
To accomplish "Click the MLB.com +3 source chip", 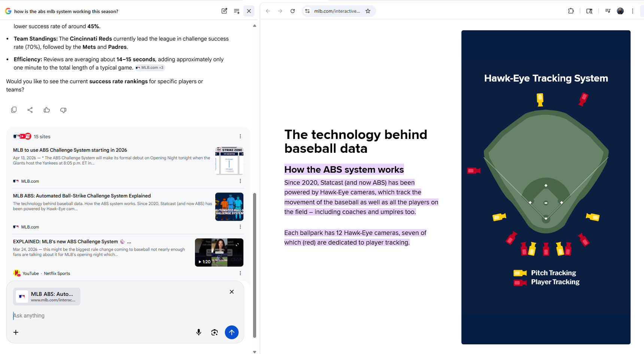I will (150, 68).
